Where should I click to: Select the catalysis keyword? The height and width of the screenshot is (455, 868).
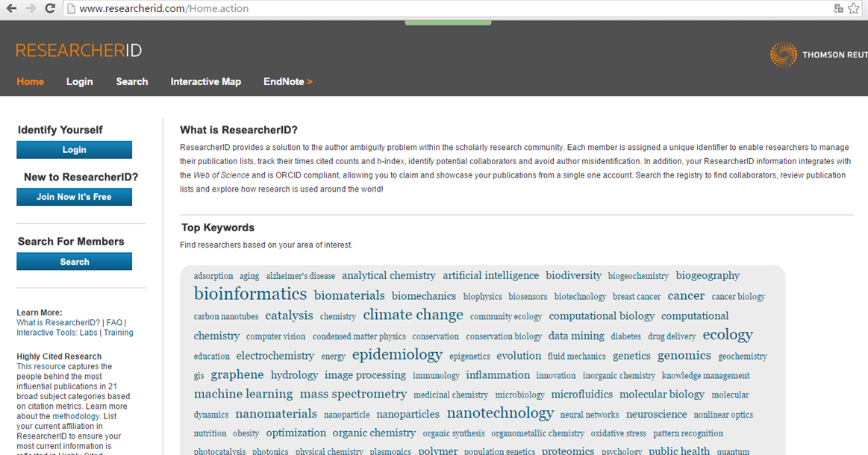click(289, 316)
